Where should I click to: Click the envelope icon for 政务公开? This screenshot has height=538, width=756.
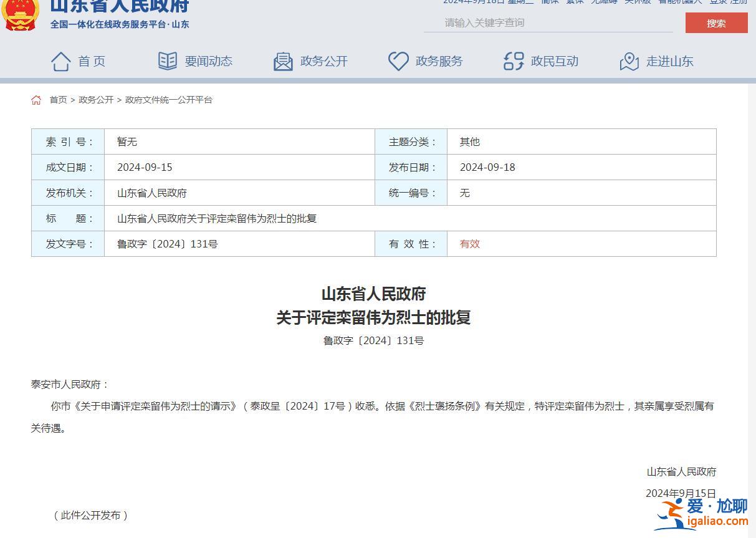point(283,61)
